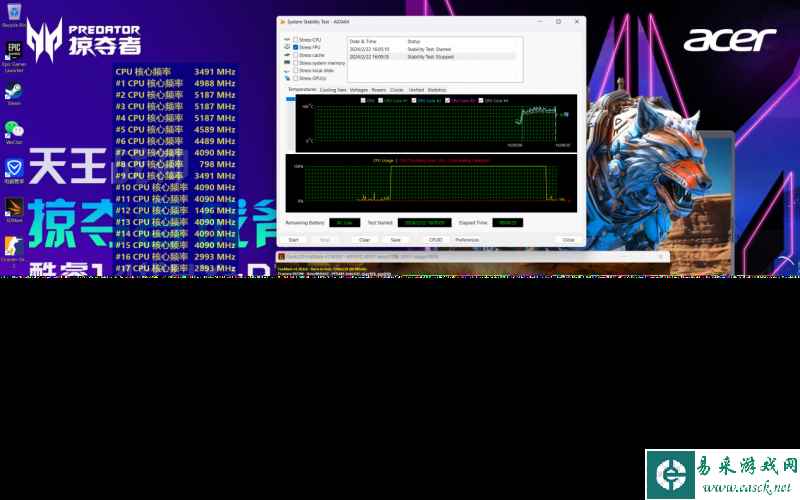Image resolution: width=800 pixels, height=500 pixels.
Task: Toggle the CPU Core #4 graph checkbox
Action: pos(481,101)
